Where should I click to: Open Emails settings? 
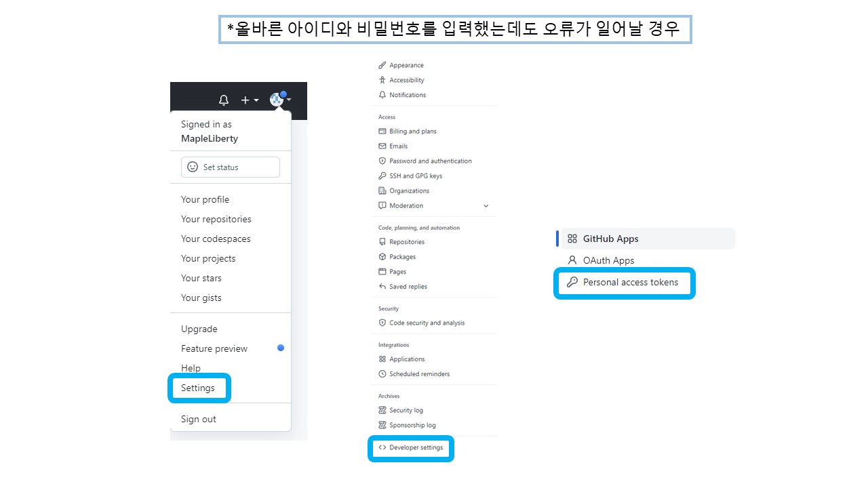coord(399,146)
